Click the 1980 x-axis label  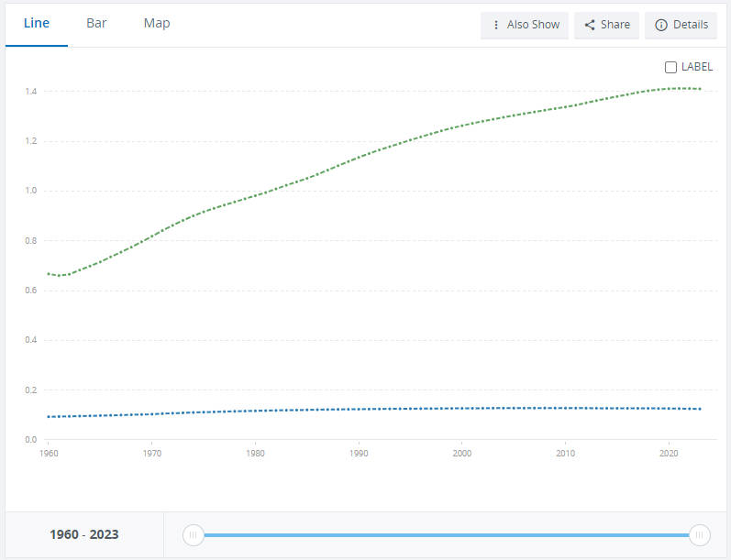coord(255,454)
